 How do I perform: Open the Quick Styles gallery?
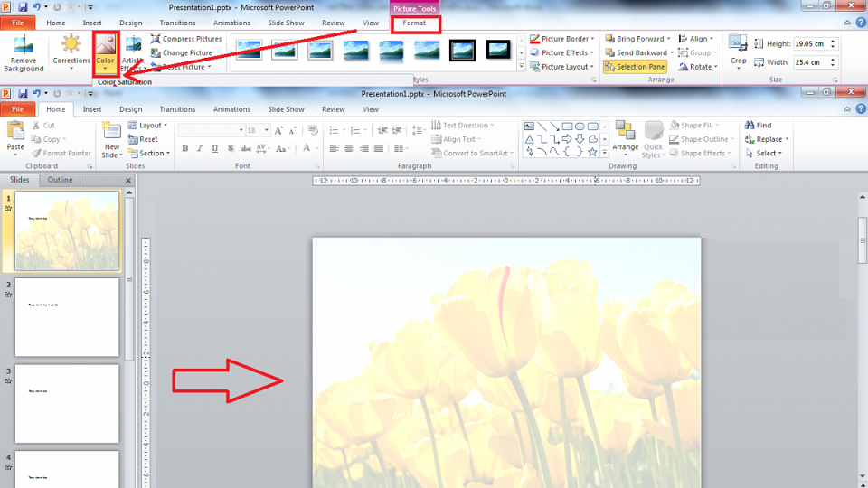point(653,139)
